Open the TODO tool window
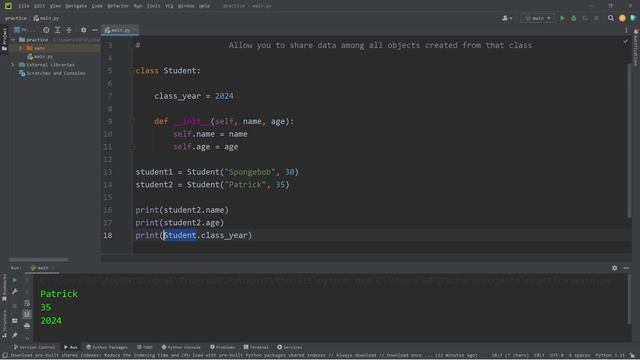 [x=144, y=347]
